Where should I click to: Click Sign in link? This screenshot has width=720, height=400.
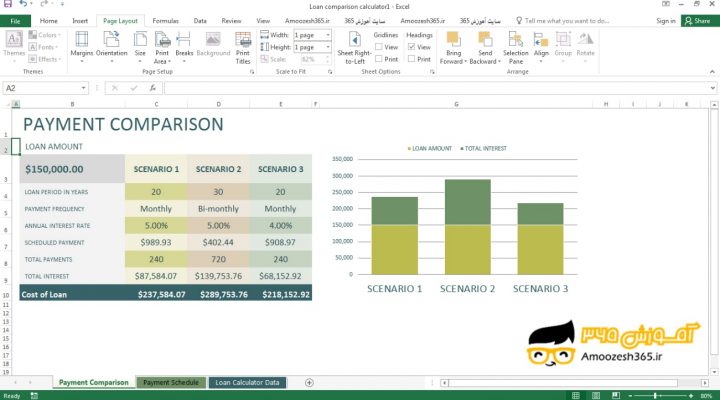click(666, 21)
